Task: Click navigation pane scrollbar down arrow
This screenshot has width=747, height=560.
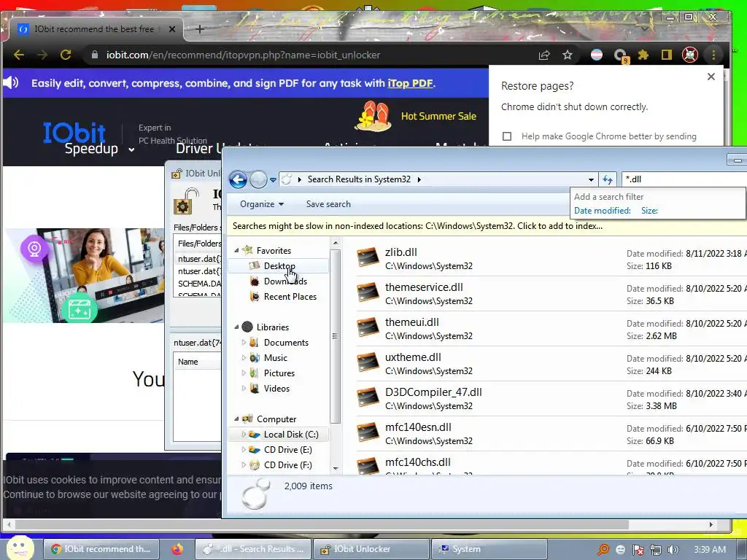Action: [336, 469]
